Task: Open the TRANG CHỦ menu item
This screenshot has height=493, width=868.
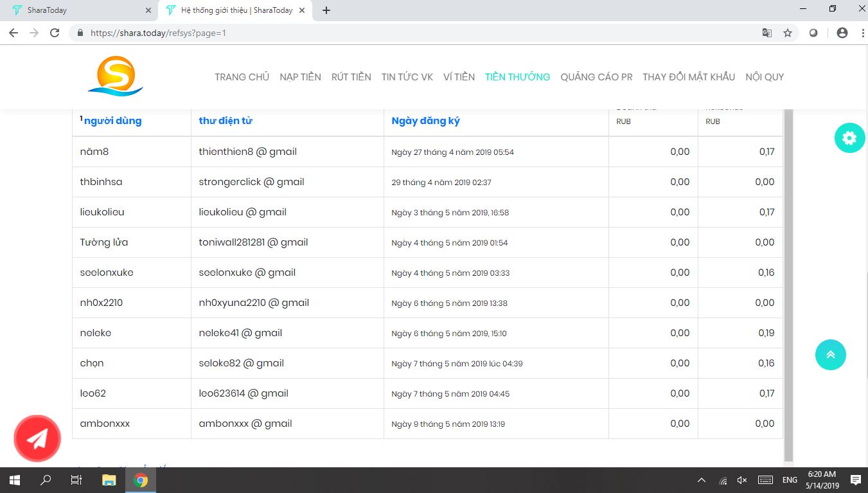Action: 242,77
